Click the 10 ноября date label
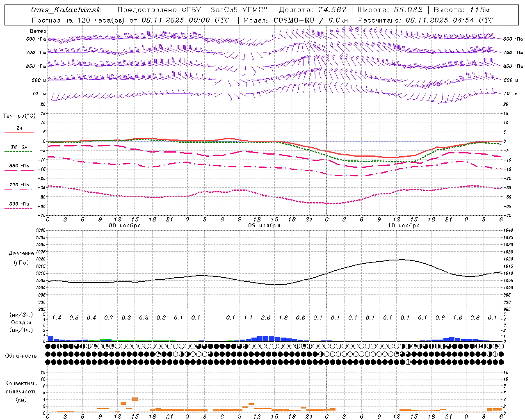Image resolution: width=525 pixels, height=420 pixels. [x=404, y=226]
